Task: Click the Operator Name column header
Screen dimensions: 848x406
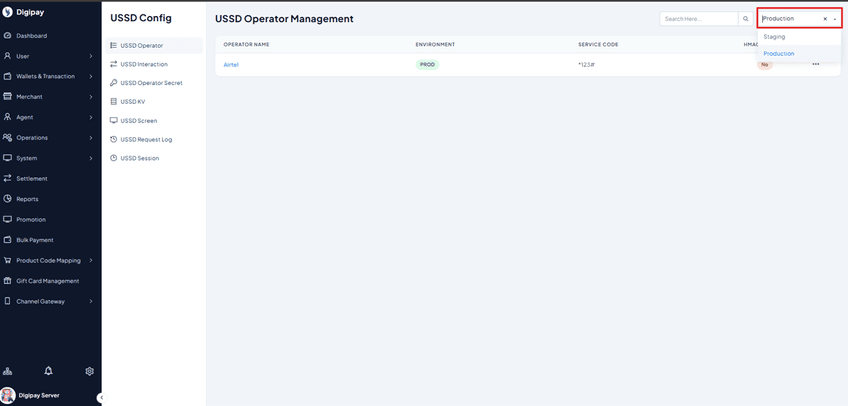Action: coord(246,44)
